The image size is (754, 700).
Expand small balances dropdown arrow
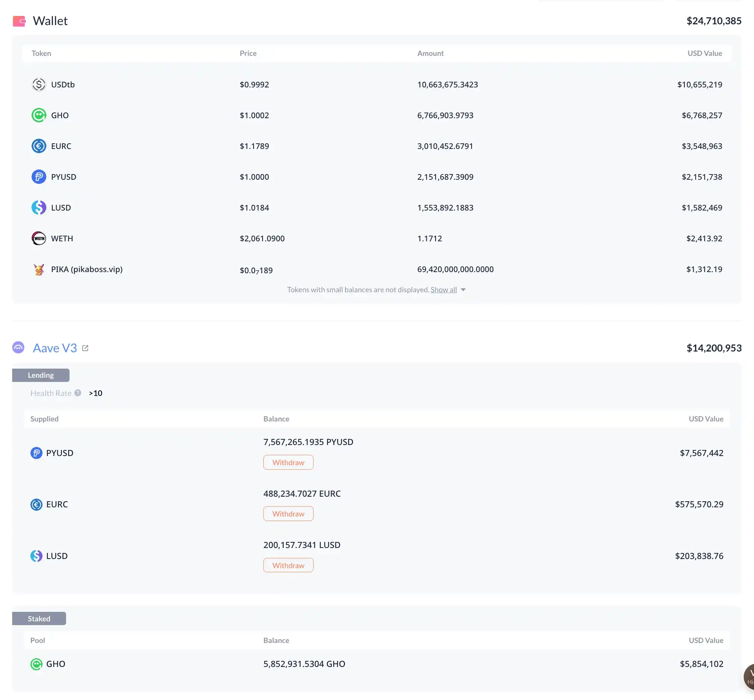point(463,290)
